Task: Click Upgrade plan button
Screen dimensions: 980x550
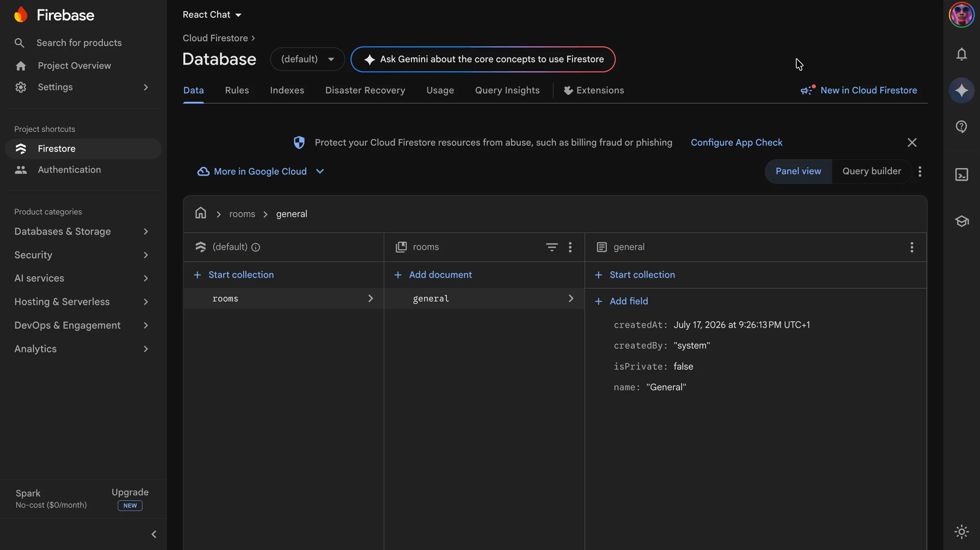Action: [130, 499]
